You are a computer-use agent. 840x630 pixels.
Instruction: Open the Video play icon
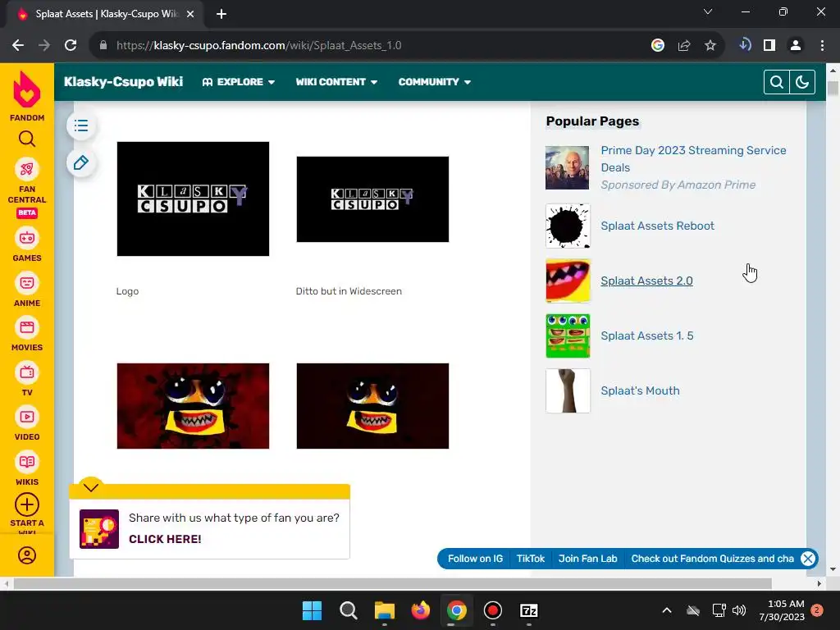coord(27,417)
